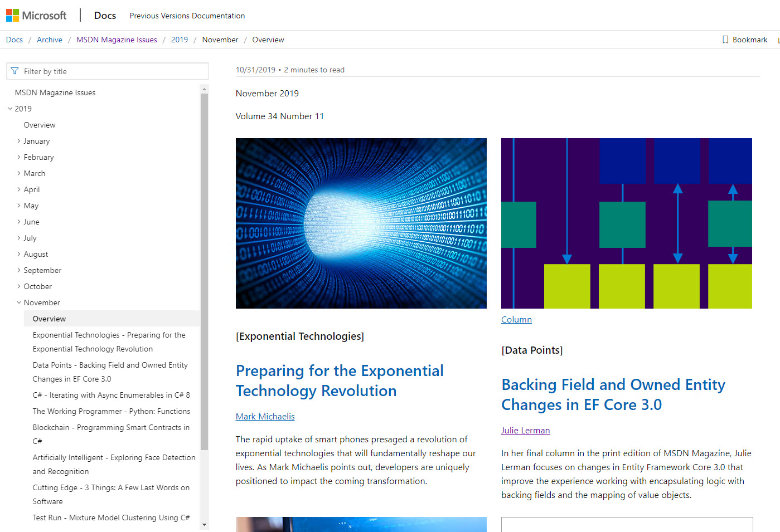Open Previous Versions Documentation menu item
The image size is (780, 532).
point(187,16)
